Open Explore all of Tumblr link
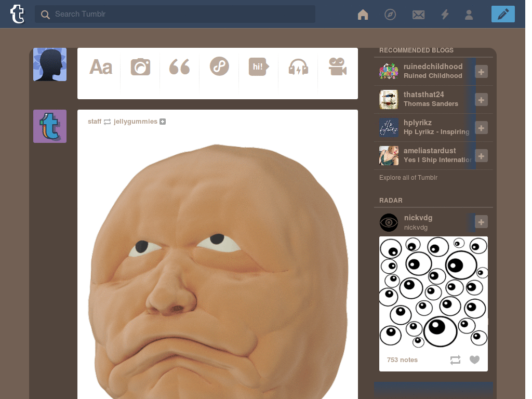Viewport: 532px width, 399px height. [408, 178]
